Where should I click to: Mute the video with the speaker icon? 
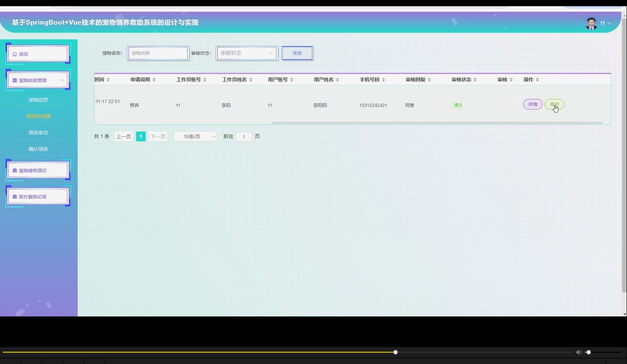click(579, 352)
